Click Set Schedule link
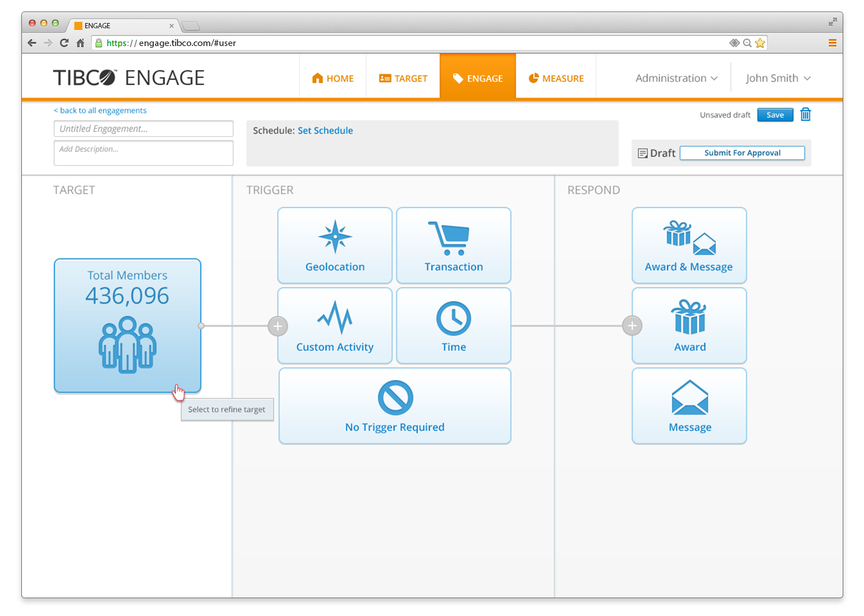 click(325, 131)
